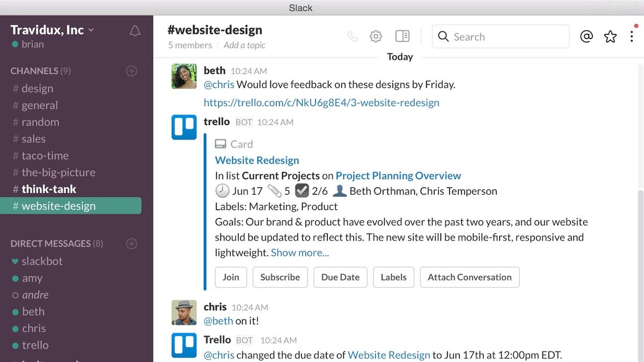
Task: Click the @beth mention in chris's reply
Action: click(x=218, y=321)
